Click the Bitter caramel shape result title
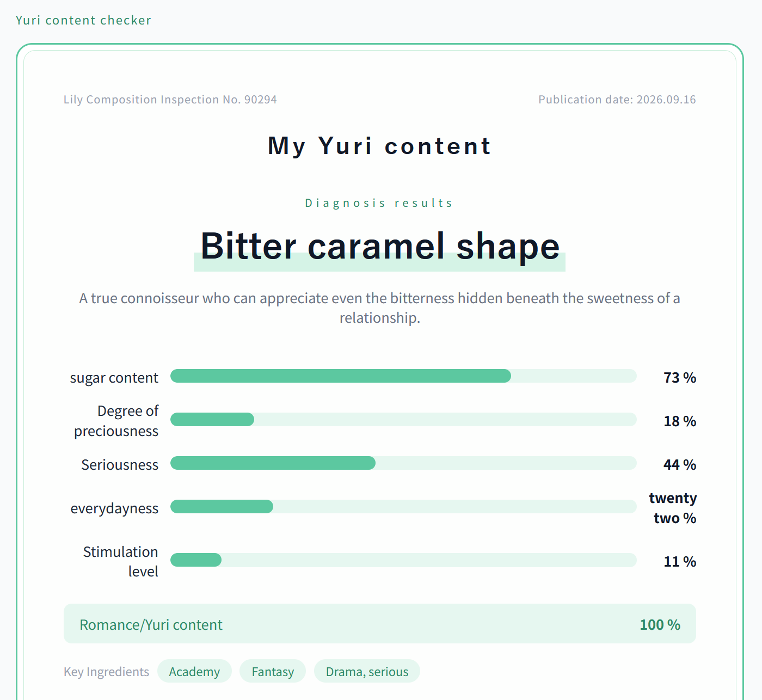The image size is (762, 700). (x=380, y=246)
